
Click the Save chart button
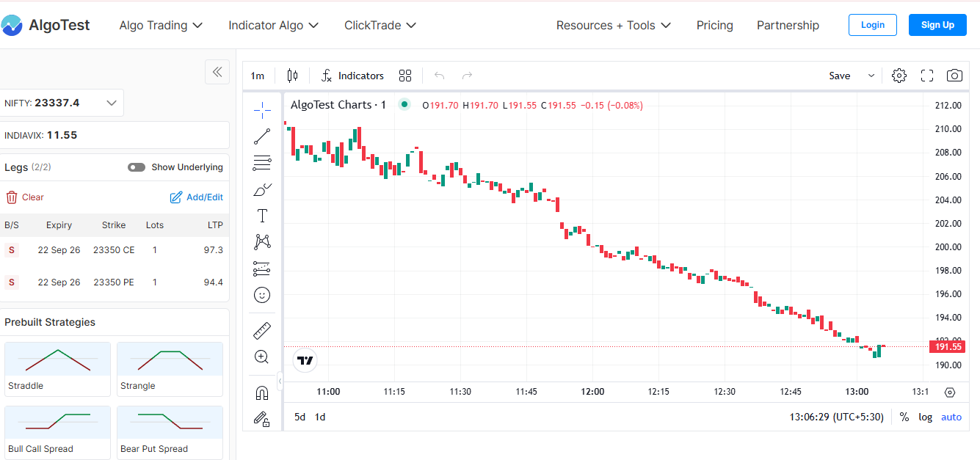pyautogui.click(x=840, y=76)
